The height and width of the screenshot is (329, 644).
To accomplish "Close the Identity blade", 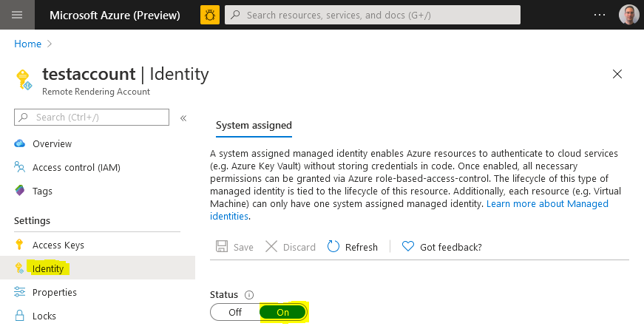I will [x=617, y=74].
